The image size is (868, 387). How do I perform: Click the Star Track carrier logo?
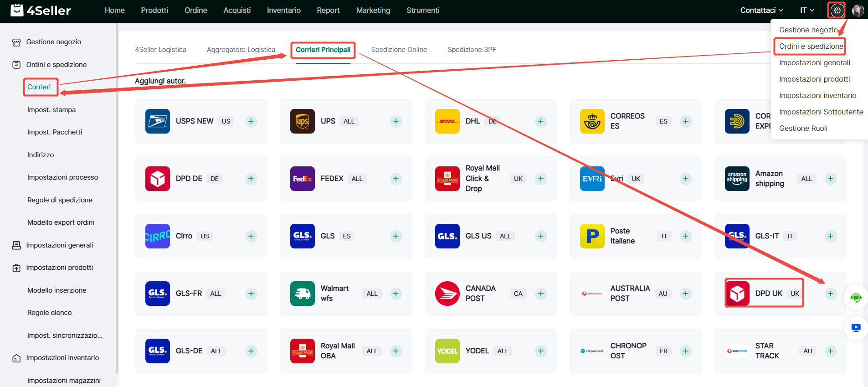737,351
